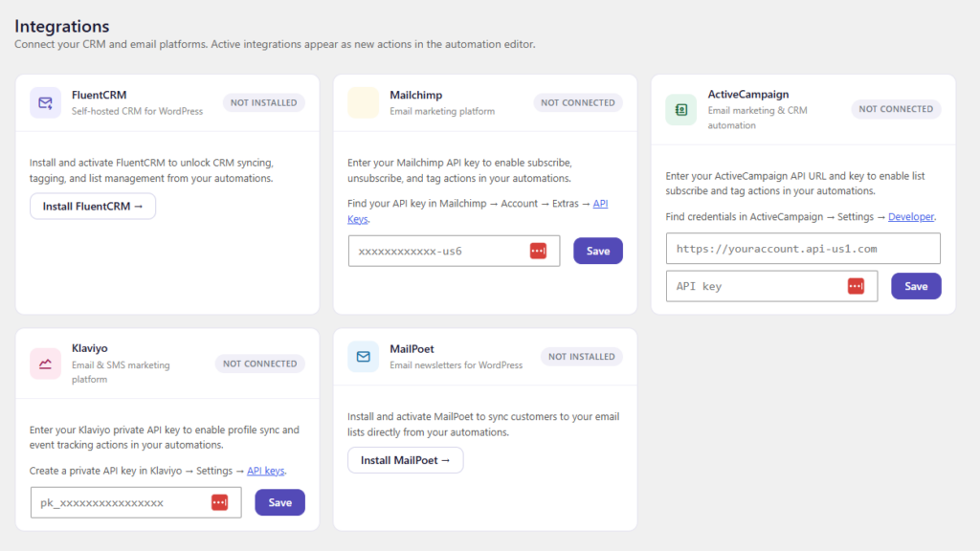Focus the ActiveCampaign API URL field

click(x=803, y=249)
